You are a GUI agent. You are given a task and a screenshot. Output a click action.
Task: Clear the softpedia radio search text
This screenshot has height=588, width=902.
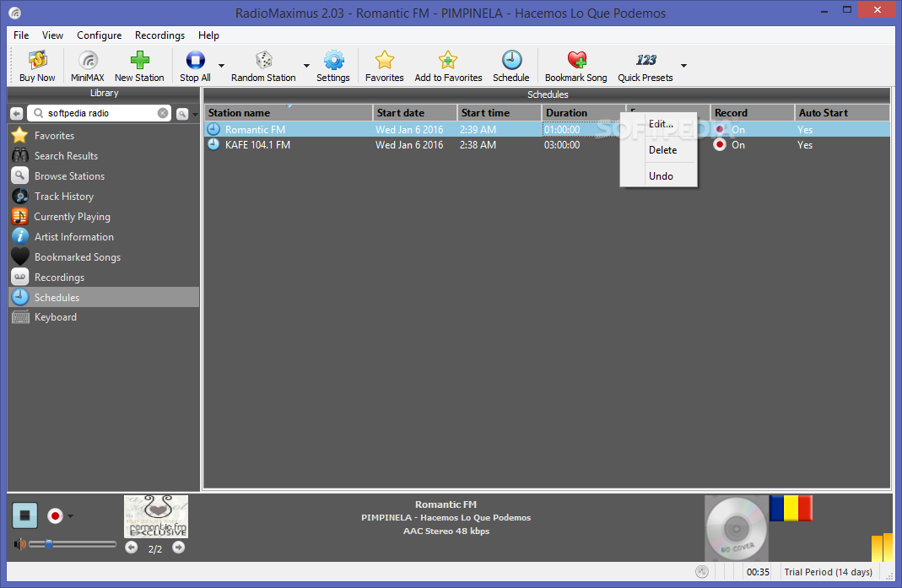point(163,113)
